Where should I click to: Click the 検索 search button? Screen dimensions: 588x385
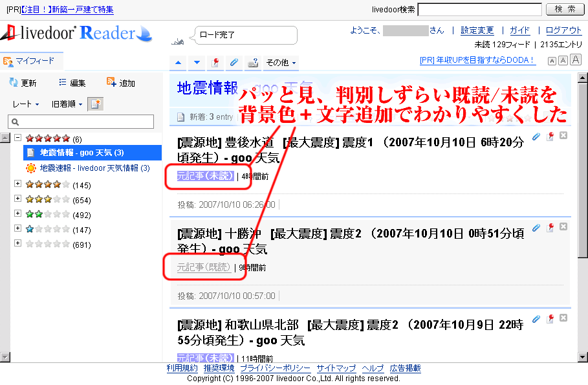(x=565, y=9)
